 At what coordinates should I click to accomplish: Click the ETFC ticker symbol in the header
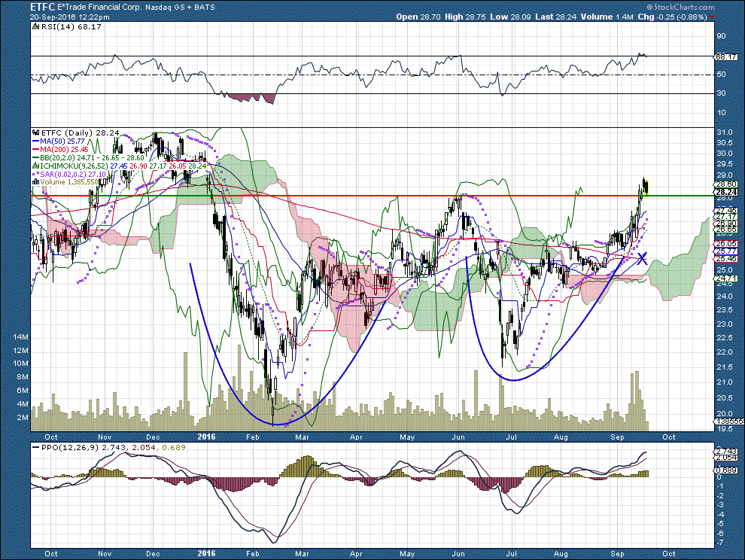tap(42, 7)
